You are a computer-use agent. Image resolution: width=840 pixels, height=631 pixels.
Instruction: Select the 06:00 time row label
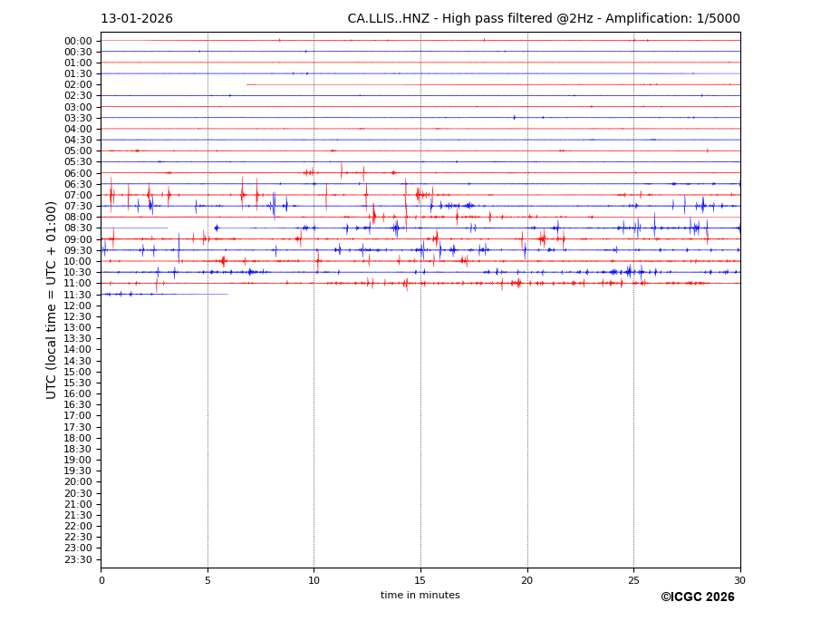point(77,173)
